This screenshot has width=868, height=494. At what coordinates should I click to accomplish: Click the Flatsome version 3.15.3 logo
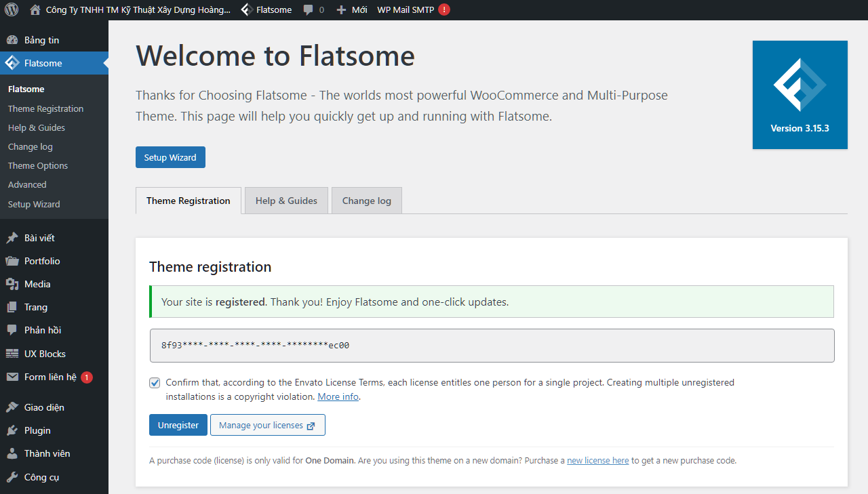tap(800, 95)
